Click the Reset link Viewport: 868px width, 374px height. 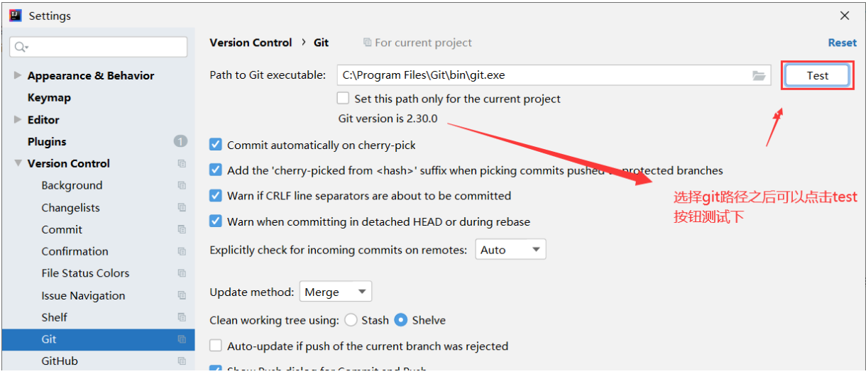point(842,43)
